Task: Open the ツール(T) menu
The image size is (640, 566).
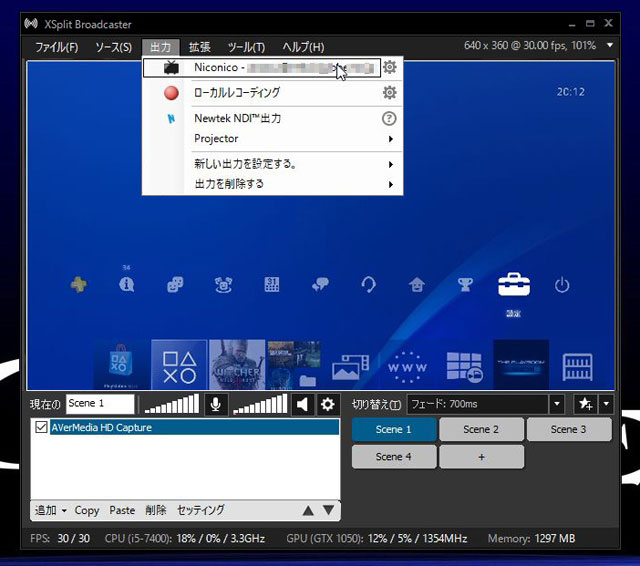Action: click(246, 47)
